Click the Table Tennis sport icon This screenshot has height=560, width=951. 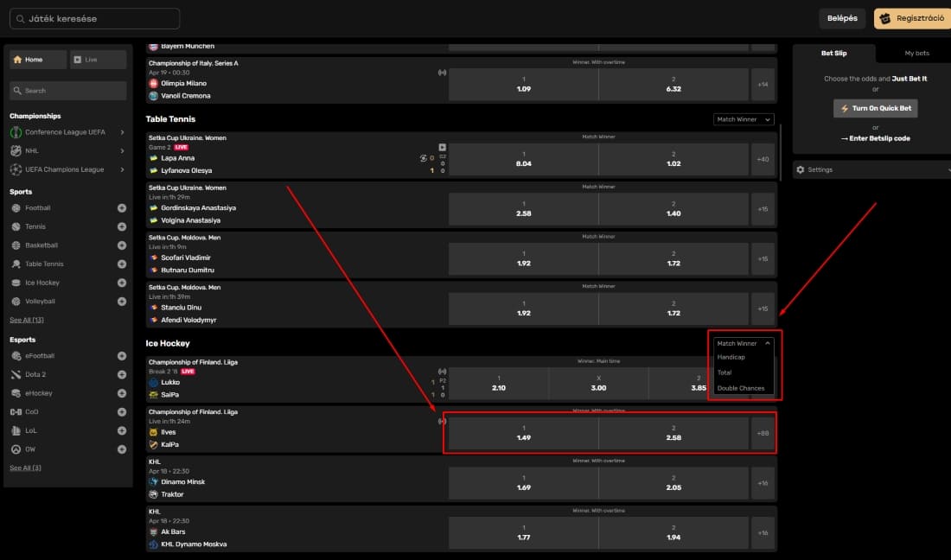point(16,264)
